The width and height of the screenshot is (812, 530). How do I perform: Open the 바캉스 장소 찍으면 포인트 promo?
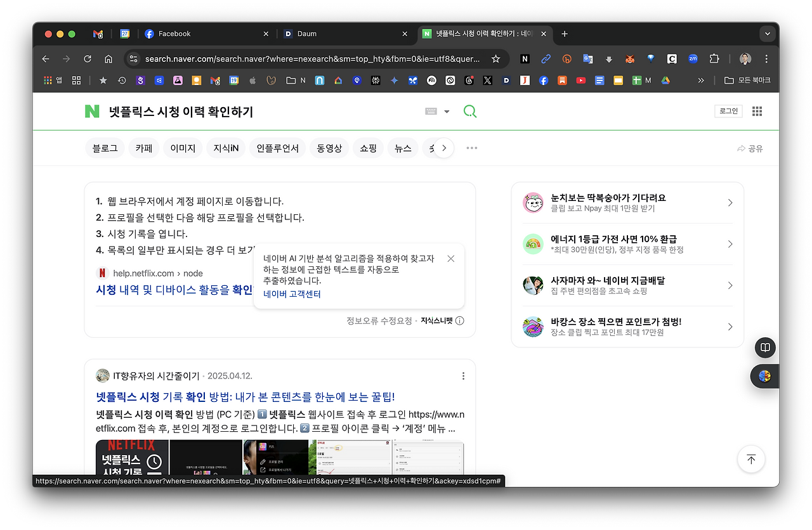point(627,326)
